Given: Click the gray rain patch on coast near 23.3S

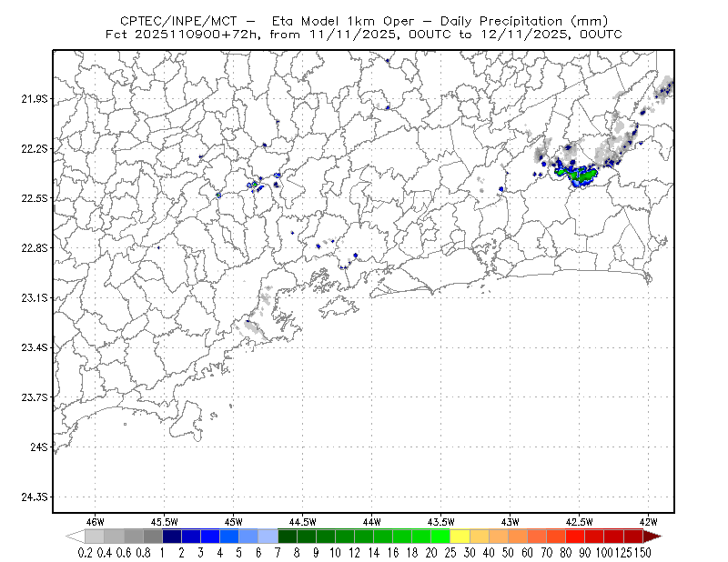Looking at the screenshot, I should pyautogui.click(x=251, y=327).
